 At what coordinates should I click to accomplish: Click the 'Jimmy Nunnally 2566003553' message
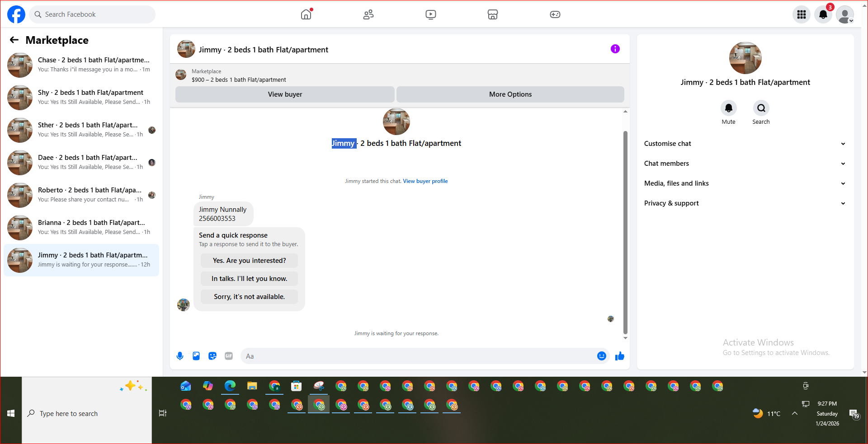click(x=223, y=214)
